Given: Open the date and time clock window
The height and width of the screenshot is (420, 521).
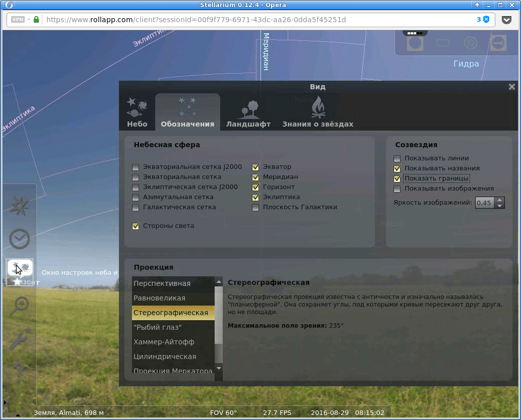Looking at the screenshot, I should tap(19, 239).
